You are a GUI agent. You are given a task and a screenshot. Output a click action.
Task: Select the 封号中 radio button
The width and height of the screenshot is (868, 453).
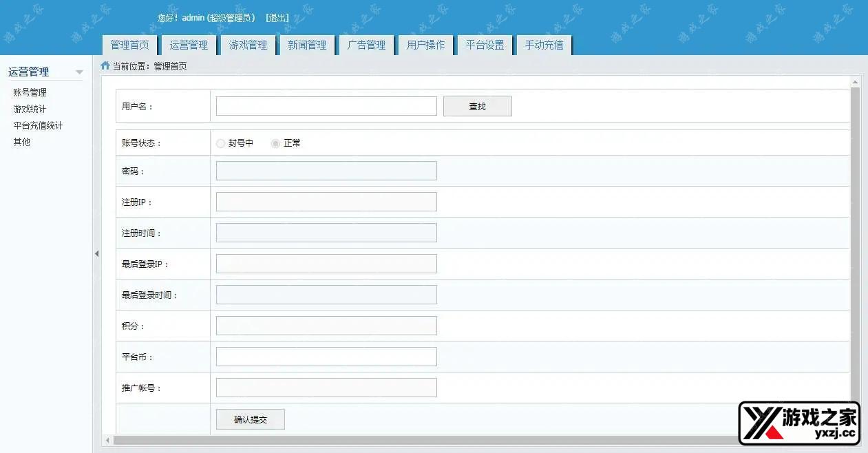coord(220,143)
